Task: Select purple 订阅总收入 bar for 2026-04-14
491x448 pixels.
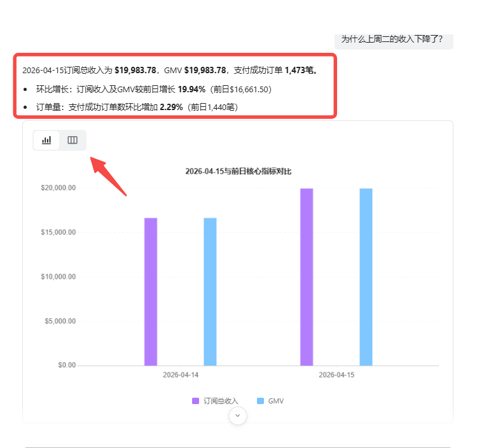Action: tap(151, 291)
